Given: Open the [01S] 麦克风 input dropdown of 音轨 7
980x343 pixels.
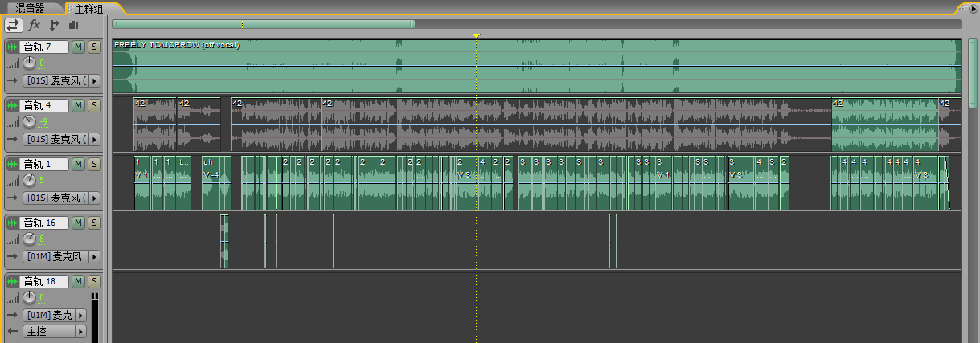Looking at the screenshot, I should pyautogui.click(x=62, y=80).
